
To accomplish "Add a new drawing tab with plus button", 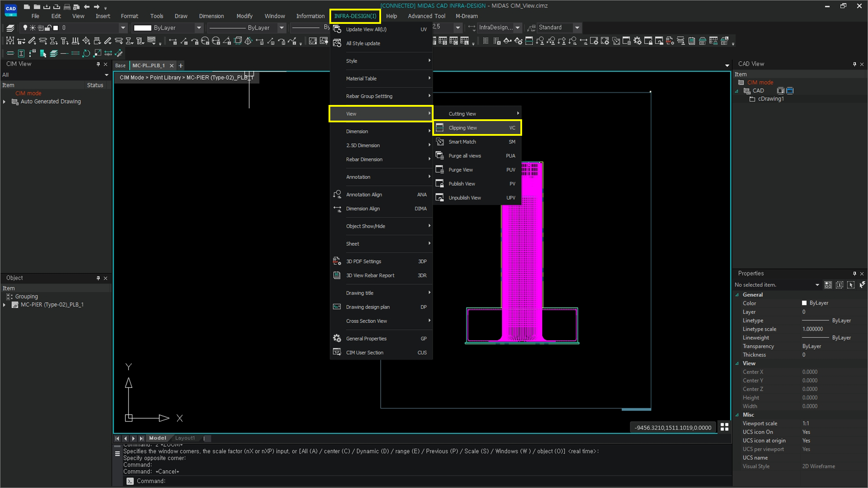I will click(x=181, y=66).
